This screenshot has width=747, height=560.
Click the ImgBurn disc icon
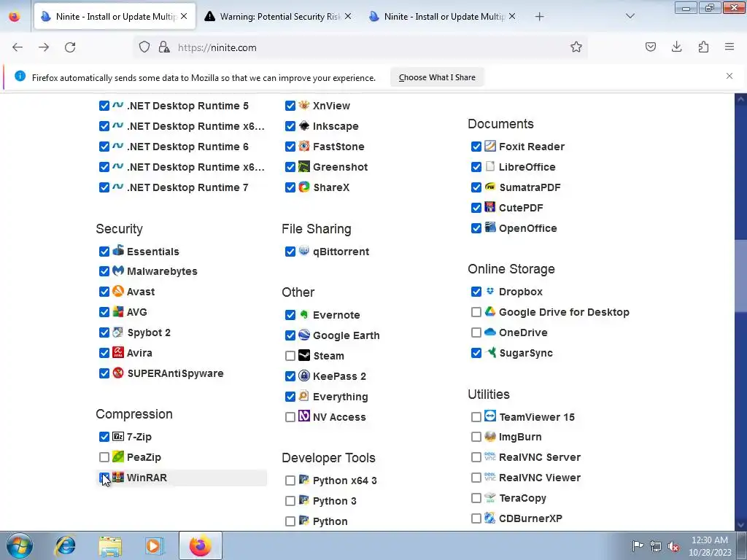coord(489,437)
